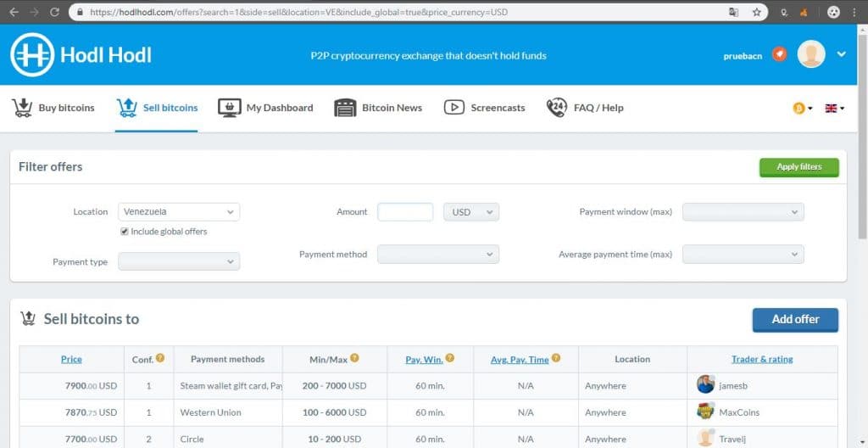Bookmark page with star icon
This screenshot has height=448, width=868.
[x=757, y=12]
